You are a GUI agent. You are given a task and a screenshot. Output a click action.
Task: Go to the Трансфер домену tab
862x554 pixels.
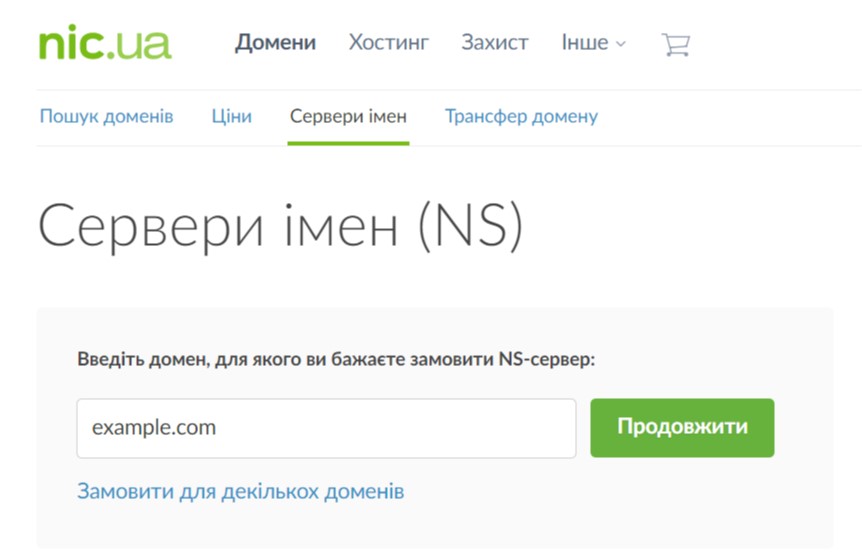tap(521, 116)
